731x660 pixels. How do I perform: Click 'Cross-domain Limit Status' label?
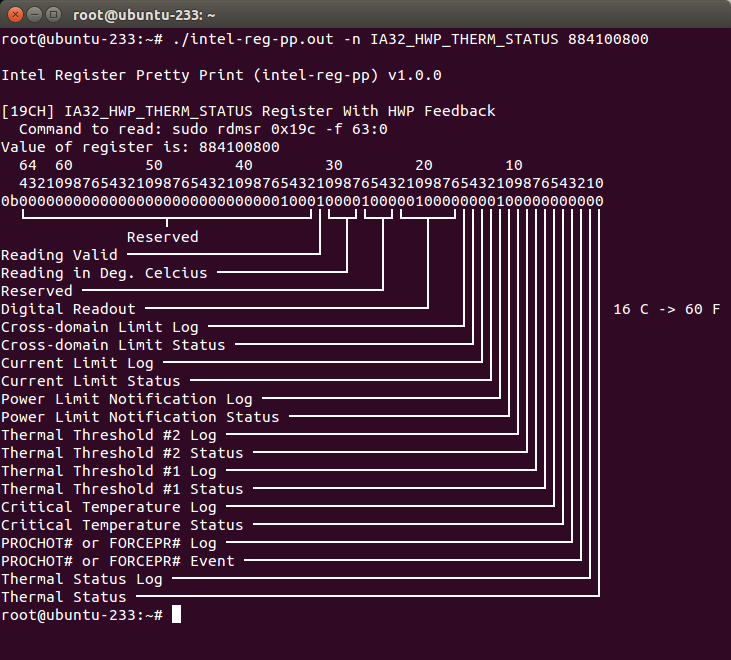tap(113, 345)
